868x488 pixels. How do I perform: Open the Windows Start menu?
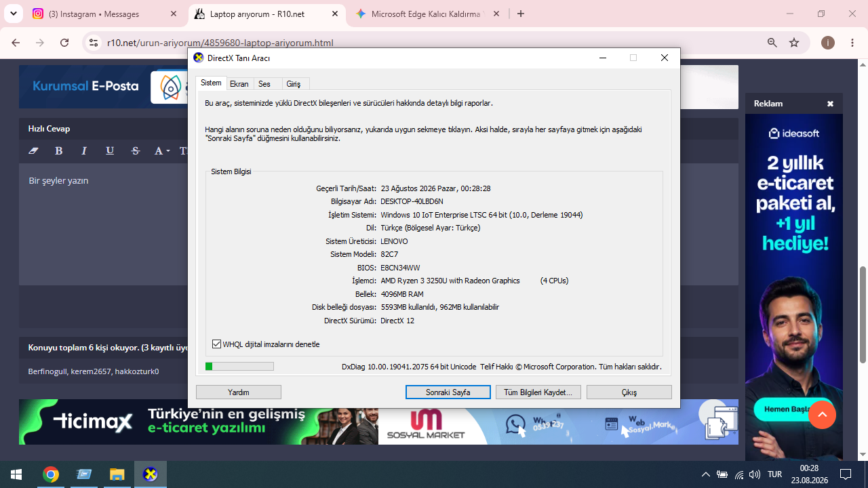(16, 474)
